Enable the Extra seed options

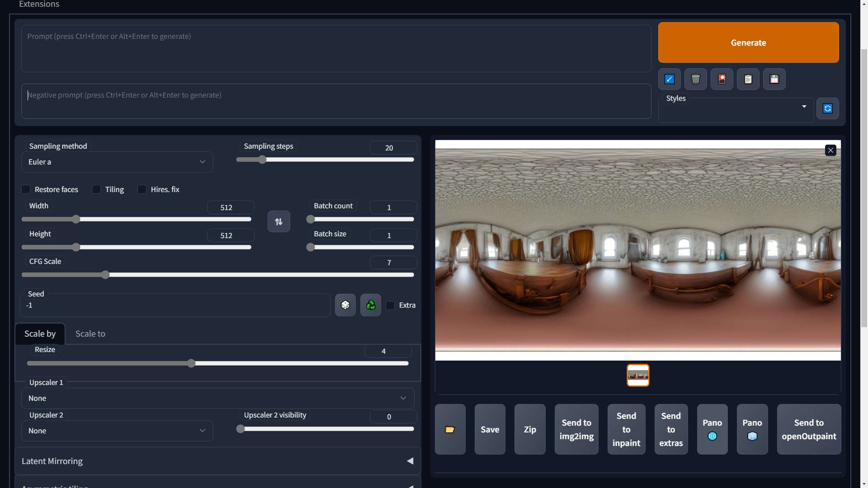390,305
